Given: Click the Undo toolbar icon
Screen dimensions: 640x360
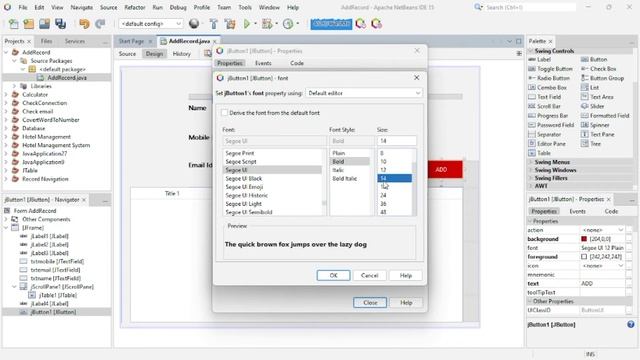Looking at the screenshot, I should 84,24.
